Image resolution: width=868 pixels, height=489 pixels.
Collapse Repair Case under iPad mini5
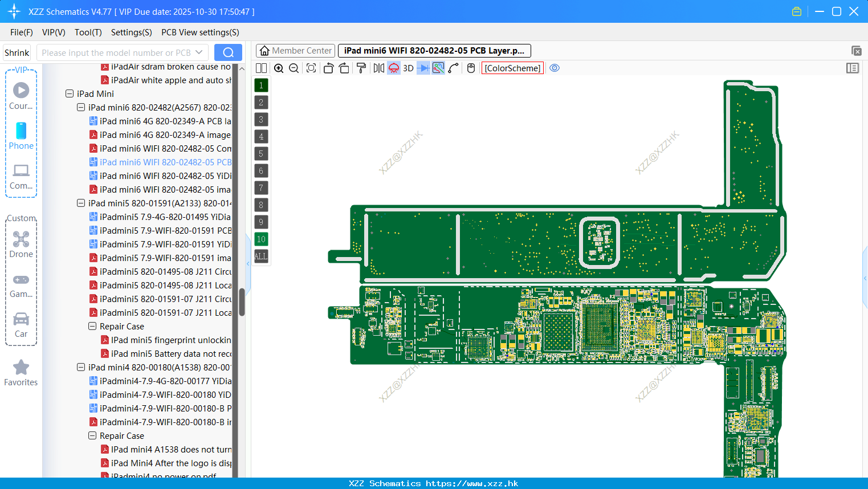pyautogui.click(x=92, y=326)
